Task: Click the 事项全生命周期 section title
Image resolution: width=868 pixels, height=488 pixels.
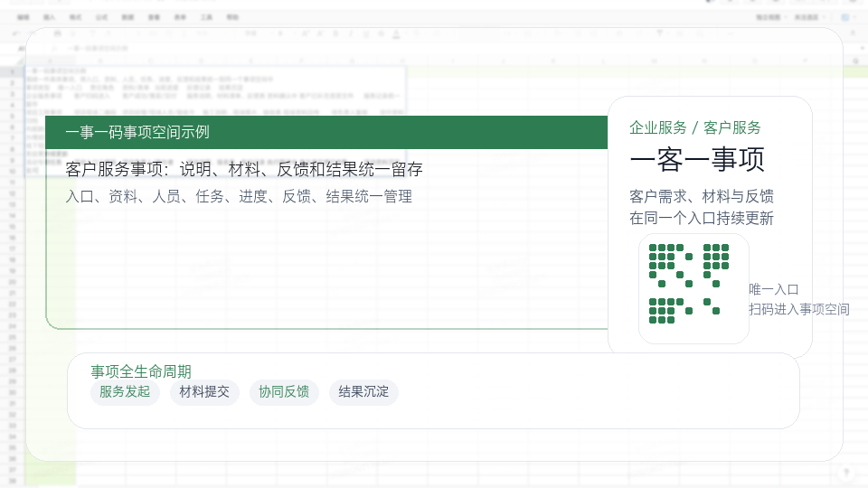Action: click(141, 371)
